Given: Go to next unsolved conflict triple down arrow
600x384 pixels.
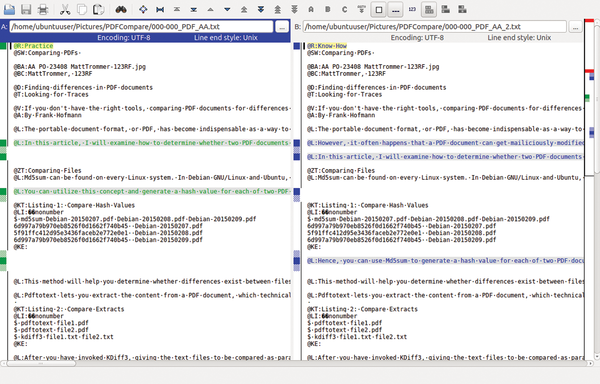Looking at the screenshot, I should (294, 9).
